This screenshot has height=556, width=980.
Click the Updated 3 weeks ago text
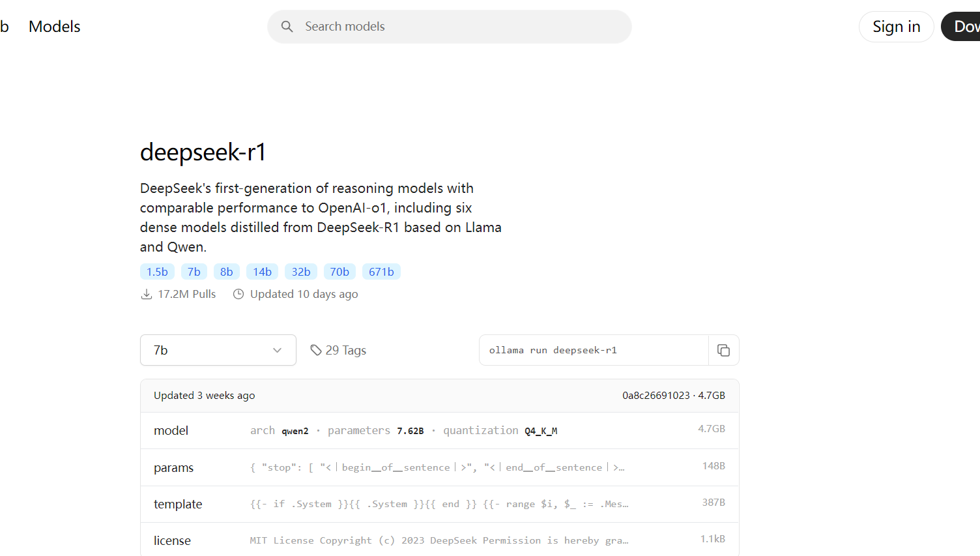point(205,396)
